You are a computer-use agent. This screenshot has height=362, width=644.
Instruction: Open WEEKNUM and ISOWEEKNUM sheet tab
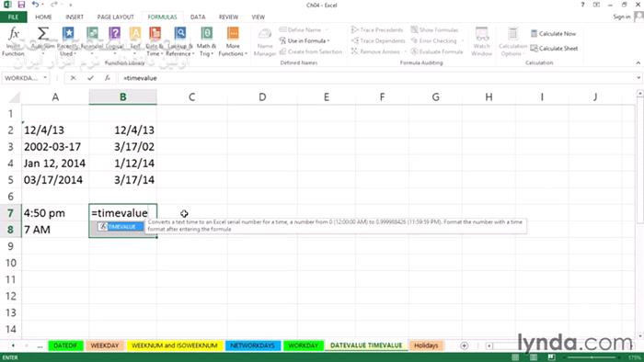[175, 345]
